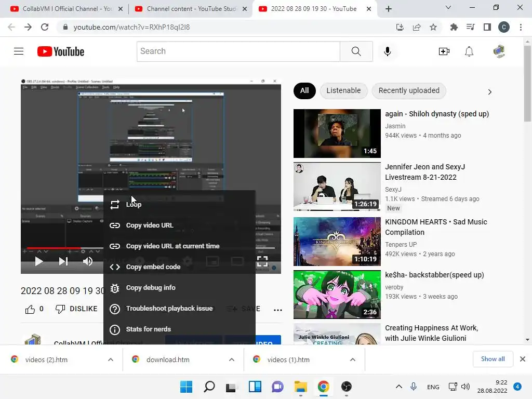This screenshot has width=532, height=399.
Task: Click the install app icon in address bar
Action: (400, 27)
